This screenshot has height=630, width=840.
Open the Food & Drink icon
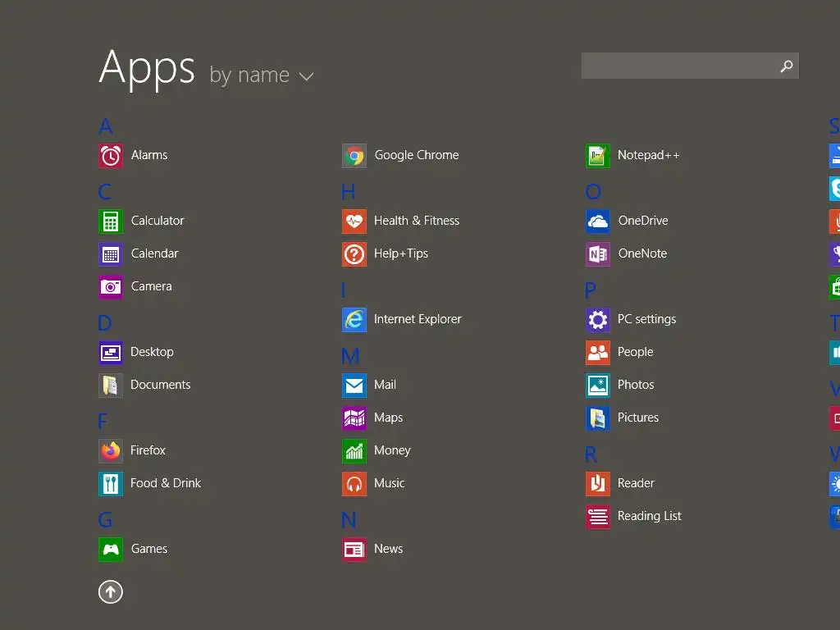point(111,484)
